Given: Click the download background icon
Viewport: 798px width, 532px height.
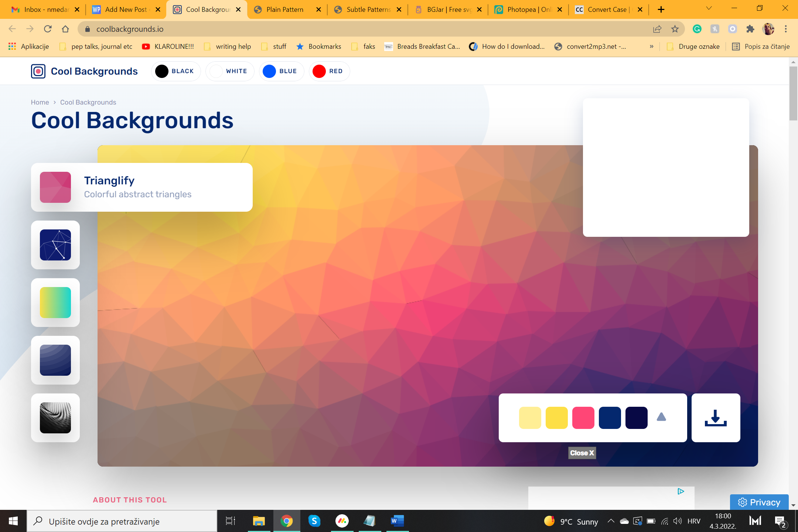Looking at the screenshot, I should (716, 417).
